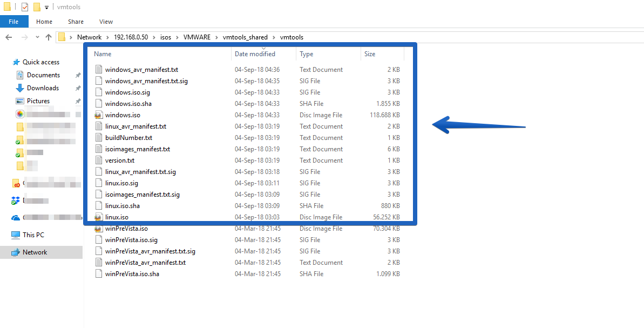This screenshot has width=644, height=328.
Task: Click VMWARE in the address breadcrumb
Action: 196,37
